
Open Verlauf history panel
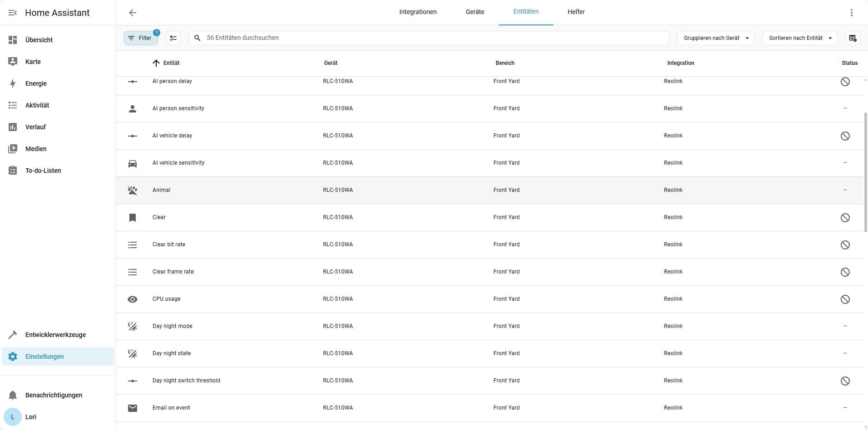click(x=58, y=127)
